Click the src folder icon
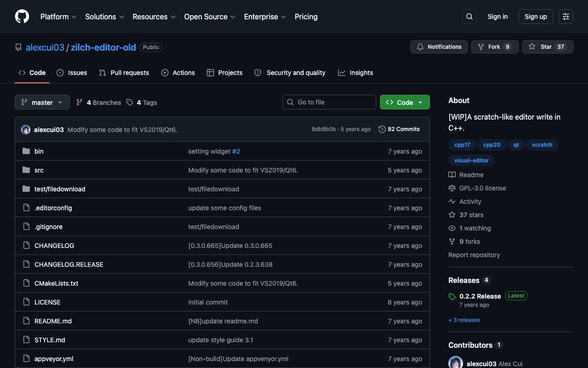The height and width of the screenshot is (368, 588). click(x=26, y=170)
